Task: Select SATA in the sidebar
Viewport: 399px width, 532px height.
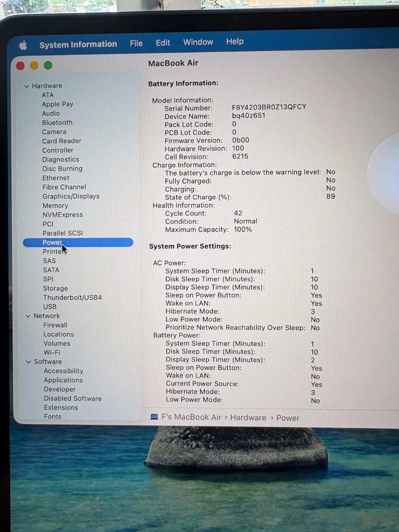Action: 51,270
